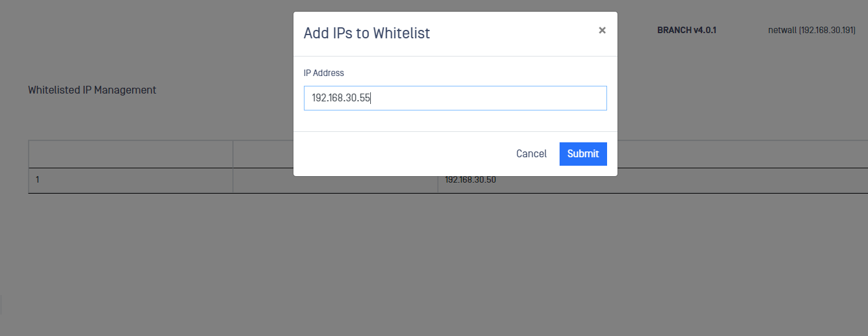Select row number 1 cell in table
The height and width of the screenshot is (336, 868).
pos(131,180)
